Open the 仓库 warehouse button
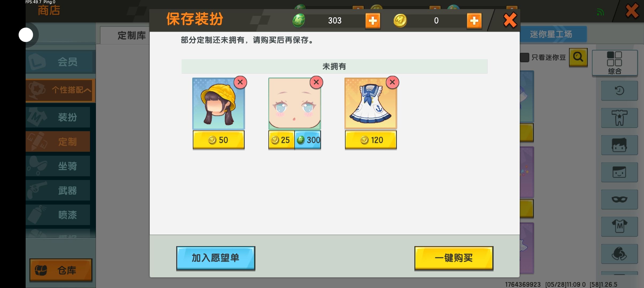This screenshot has height=288, width=644. (61, 270)
